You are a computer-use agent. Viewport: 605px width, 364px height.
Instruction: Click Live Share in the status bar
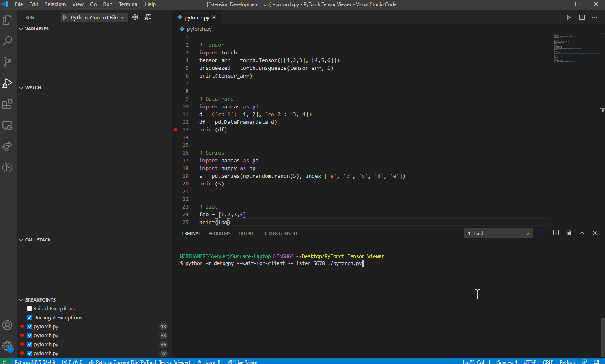[x=243, y=361]
